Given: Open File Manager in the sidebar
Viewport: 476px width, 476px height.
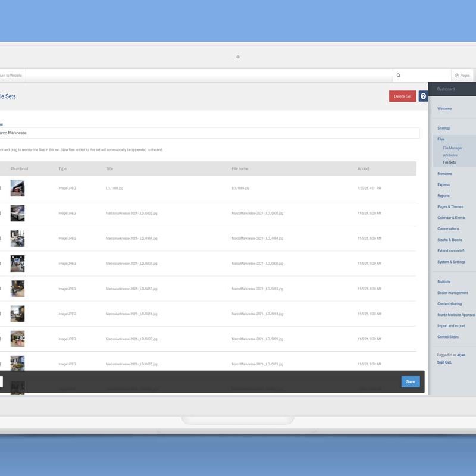Looking at the screenshot, I should click(x=452, y=148).
